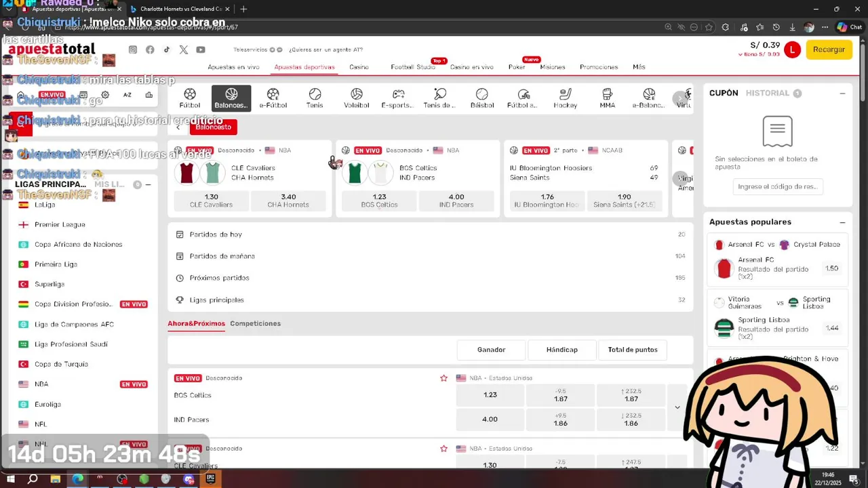
Task: Switch to Historial tab in coupon panel
Action: coord(768,94)
